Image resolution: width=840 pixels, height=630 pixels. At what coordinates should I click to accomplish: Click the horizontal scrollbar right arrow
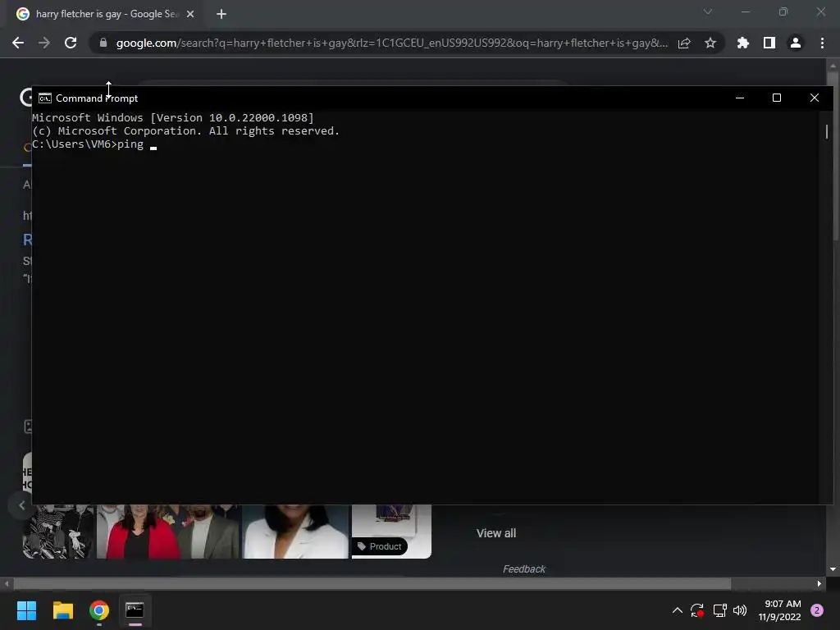point(819,583)
